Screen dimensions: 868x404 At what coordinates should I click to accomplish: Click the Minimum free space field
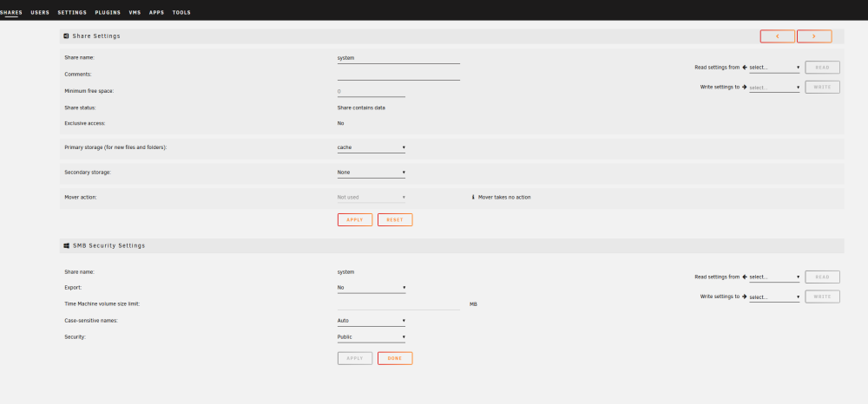[x=371, y=91]
